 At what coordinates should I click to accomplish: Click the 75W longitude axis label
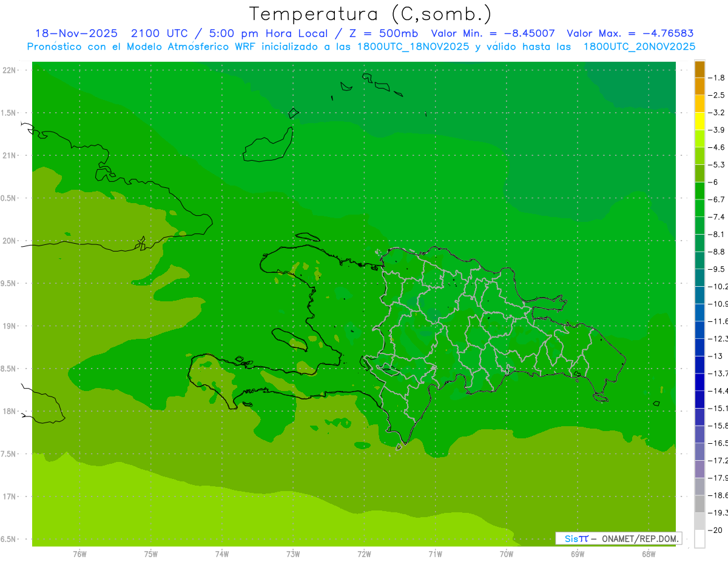click(x=151, y=554)
